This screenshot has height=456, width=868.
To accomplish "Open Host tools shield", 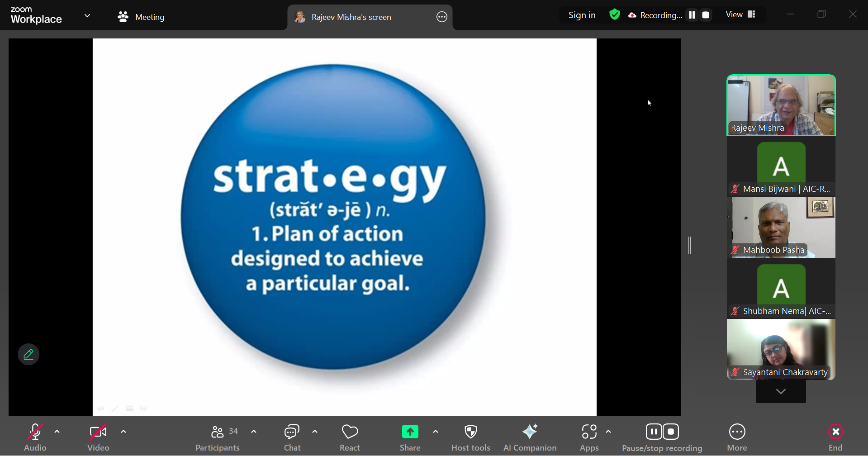I will (x=470, y=437).
